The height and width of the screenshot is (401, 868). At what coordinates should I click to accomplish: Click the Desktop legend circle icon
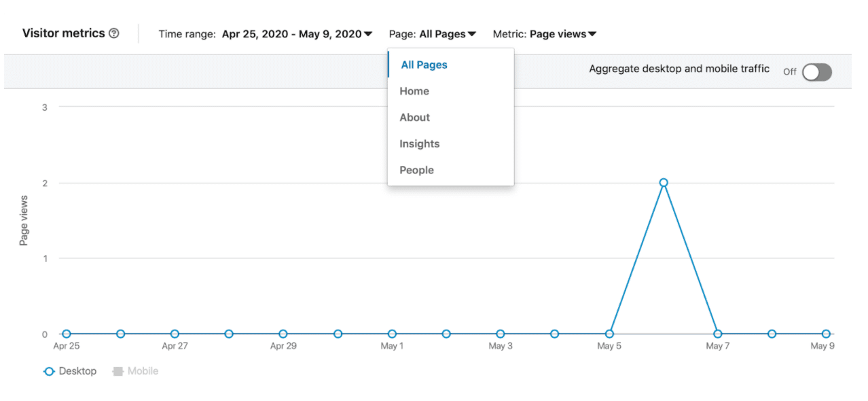(x=48, y=371)
